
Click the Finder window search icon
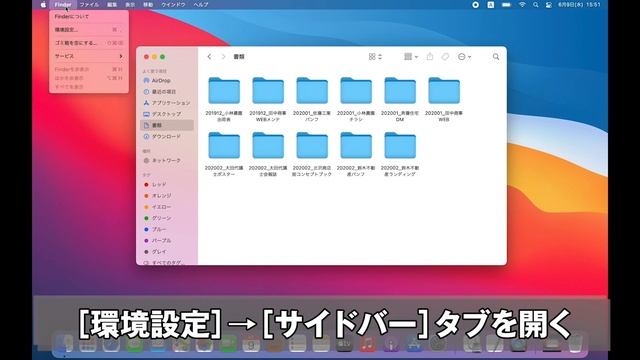(496, 57)
